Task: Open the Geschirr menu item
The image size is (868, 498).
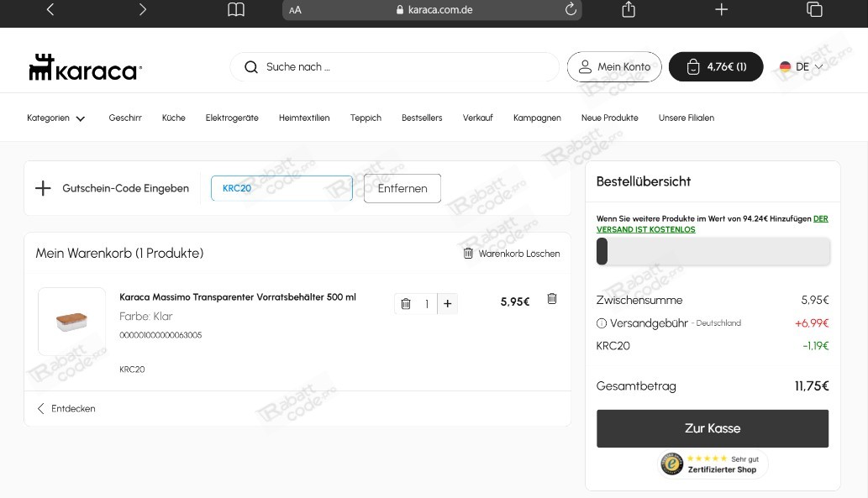Action: coord(125,118)
